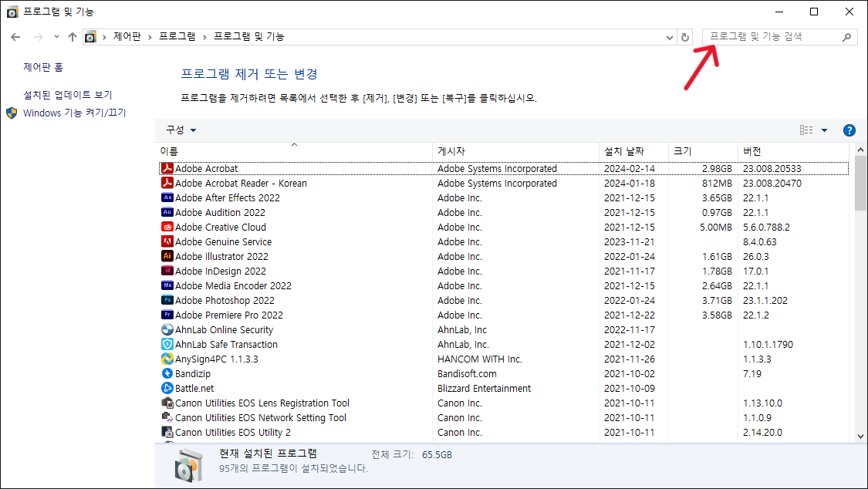Viewport: 868px width, 489px height.
Task: Select the AhnLab Online Security icon
Action: 167,329
